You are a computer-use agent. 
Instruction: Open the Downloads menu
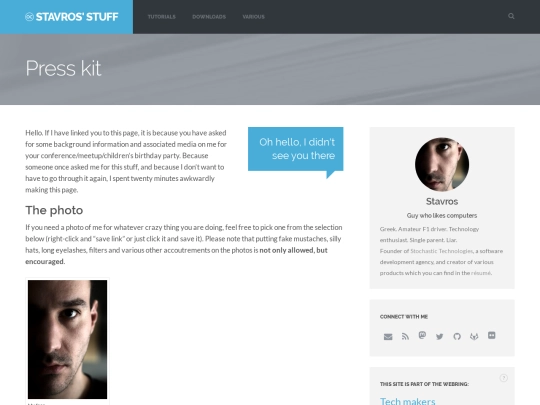(x=209, y=17)
